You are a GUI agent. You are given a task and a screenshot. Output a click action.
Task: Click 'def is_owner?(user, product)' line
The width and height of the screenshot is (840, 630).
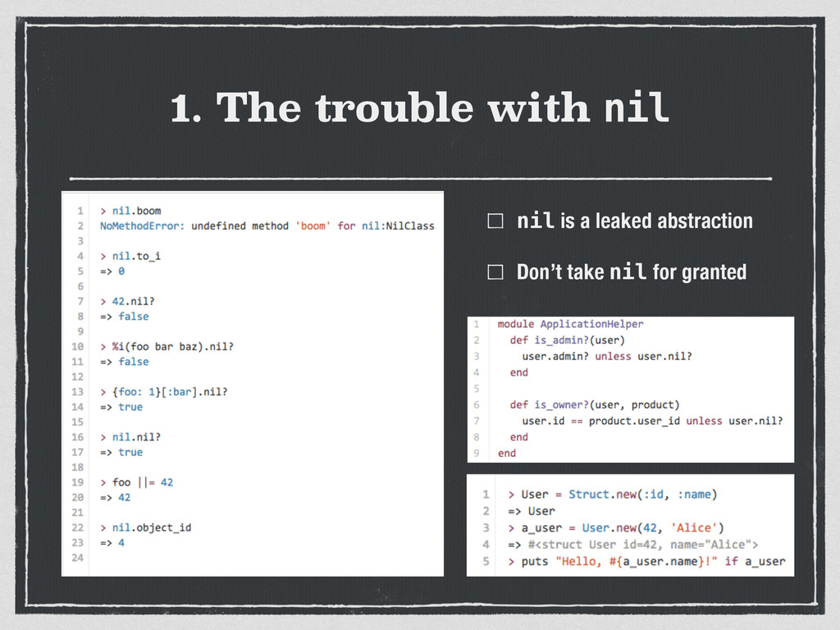[x=595, y=404]
